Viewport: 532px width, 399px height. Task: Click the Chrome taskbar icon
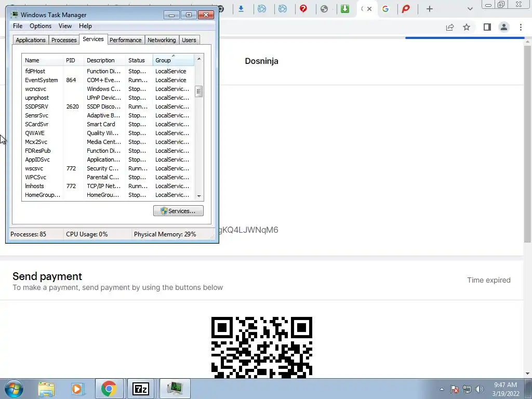click(x=109, y=389)
